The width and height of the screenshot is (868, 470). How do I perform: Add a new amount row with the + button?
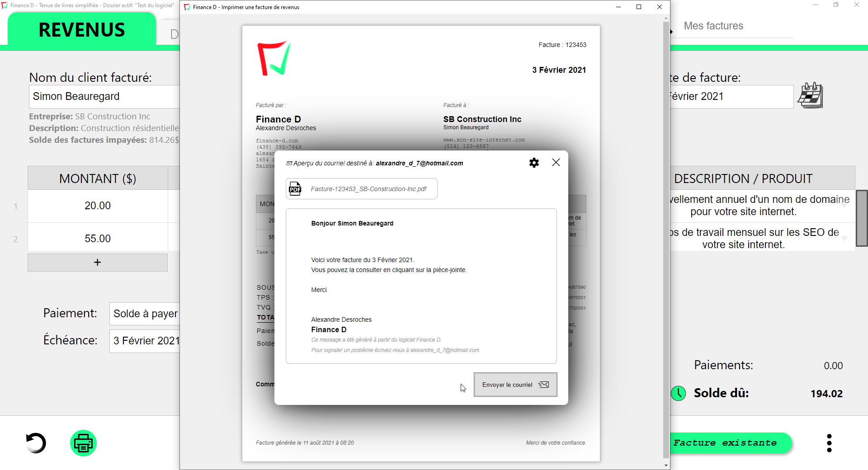(x=97, y=262)
